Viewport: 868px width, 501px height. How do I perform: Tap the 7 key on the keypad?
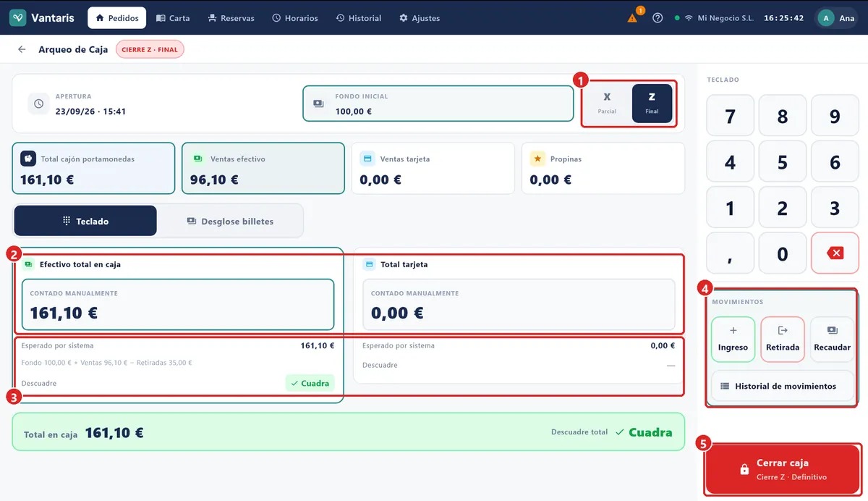[x=730, y=116]
